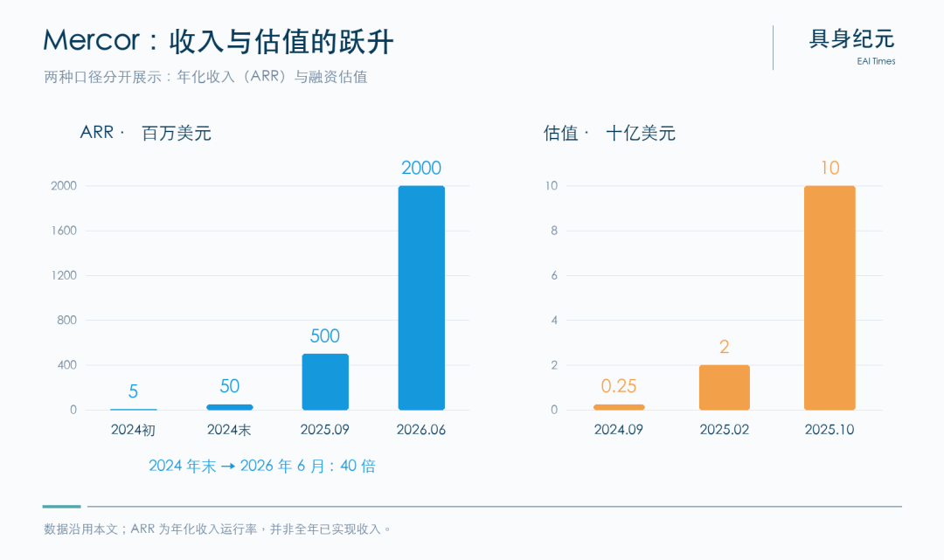This screenshot has height=560, width=944.
Task: Click the blue "50" value label
Action: coord(229,386)
